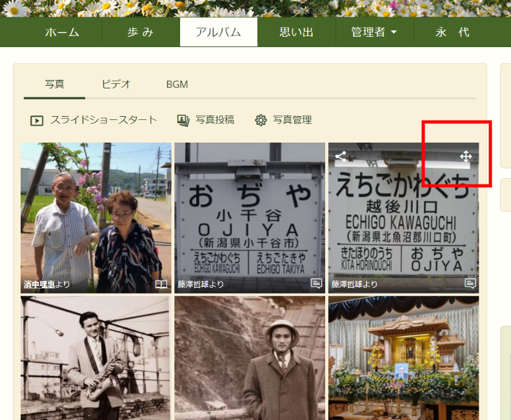Switch to the 写真 tab
511x420 pixels.
click(x=54, y=85)
